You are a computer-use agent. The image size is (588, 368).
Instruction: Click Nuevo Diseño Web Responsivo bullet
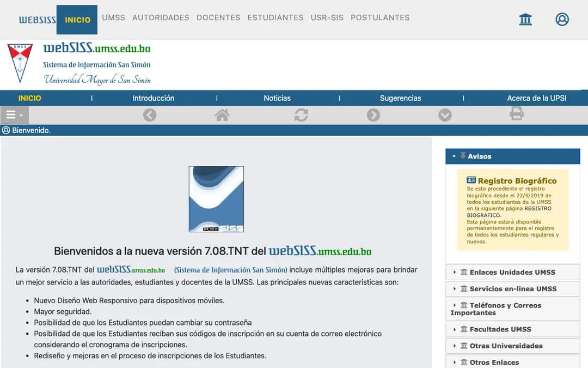(130, 300)
